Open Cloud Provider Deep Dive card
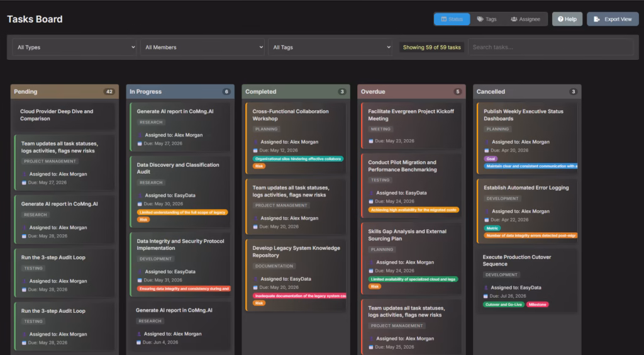 pos(65,116)
